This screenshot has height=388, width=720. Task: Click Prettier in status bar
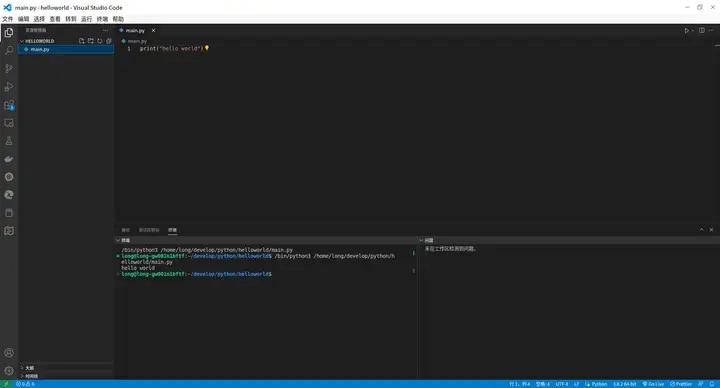click(681, 384)
